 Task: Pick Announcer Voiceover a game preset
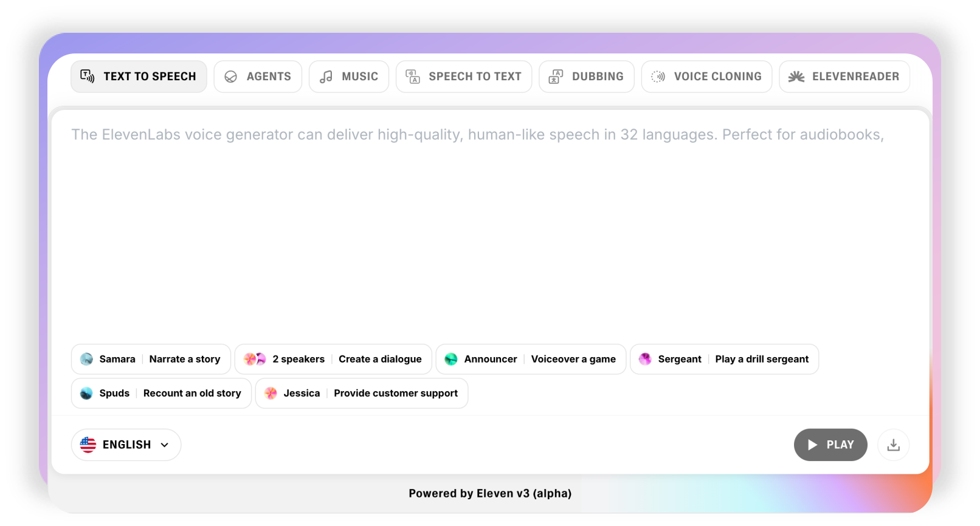pyautogui.click(x=531, y=359)
